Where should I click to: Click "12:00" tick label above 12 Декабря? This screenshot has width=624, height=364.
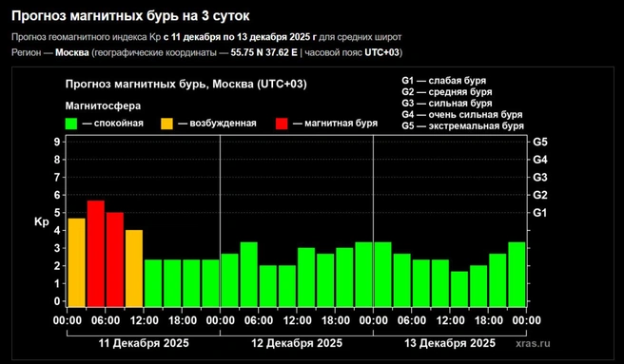pos(297,320)
